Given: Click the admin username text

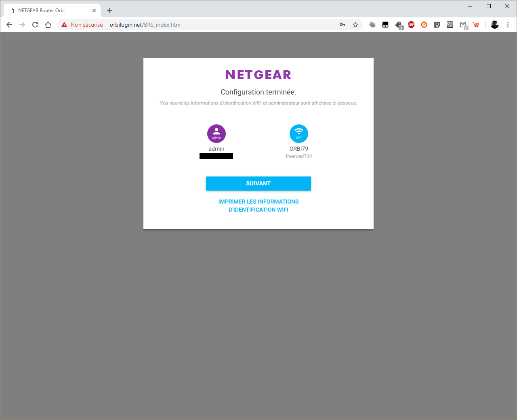Looking at the screenshot, I should 216,149.
